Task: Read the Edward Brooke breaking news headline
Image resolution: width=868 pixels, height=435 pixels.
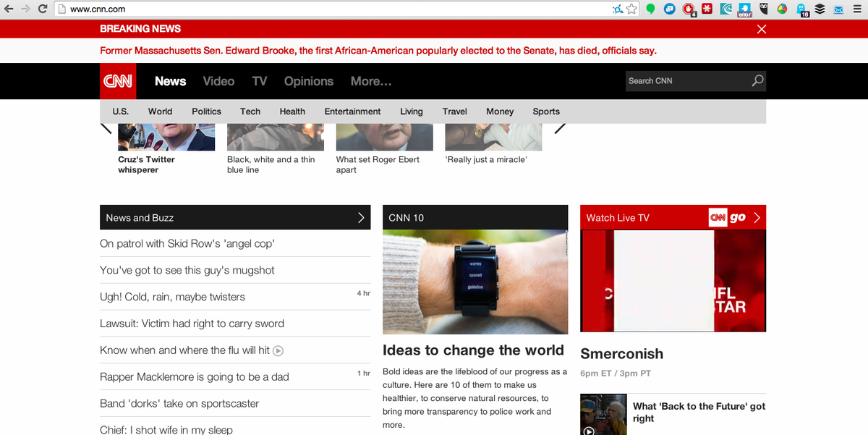Action: click(x=378, y=51)
